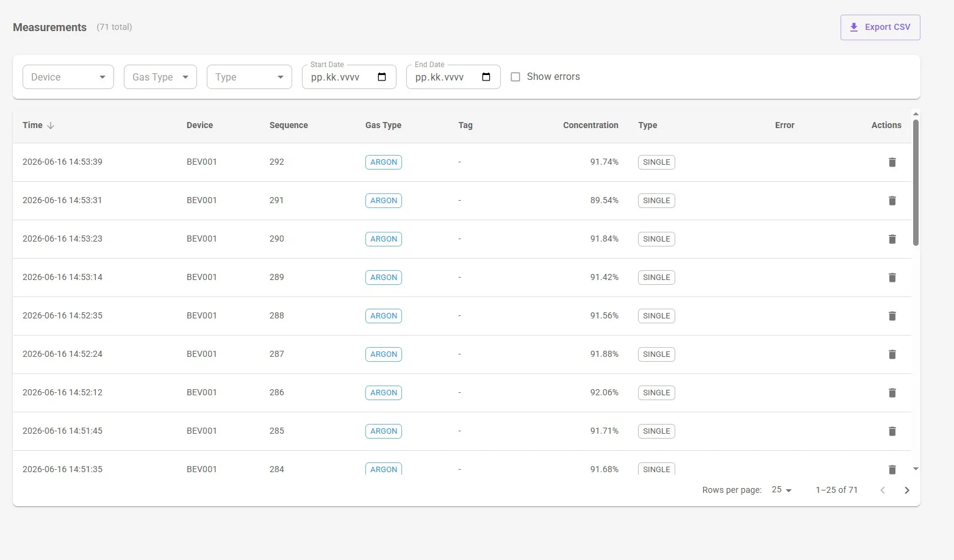This screenshot has width=954, height=560.
Task: Delete measurement with sequence 285
Action: [892, 431]
